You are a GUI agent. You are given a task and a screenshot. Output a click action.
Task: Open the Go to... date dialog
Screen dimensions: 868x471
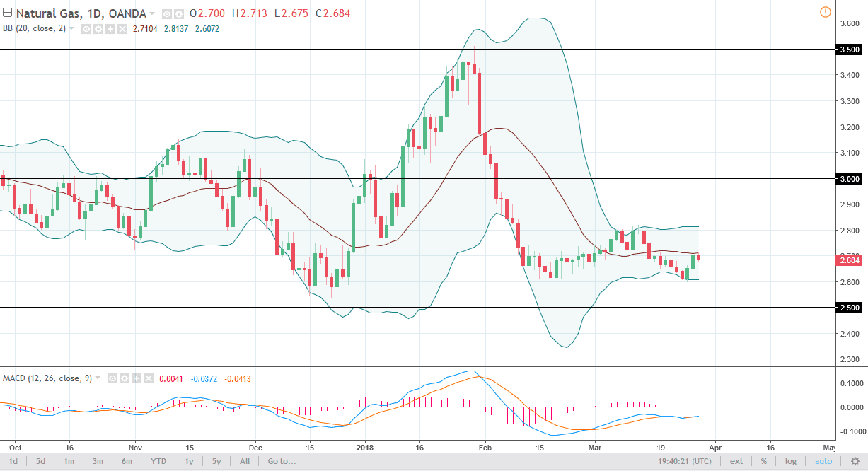pyautogui.click(x=281, y=461)
